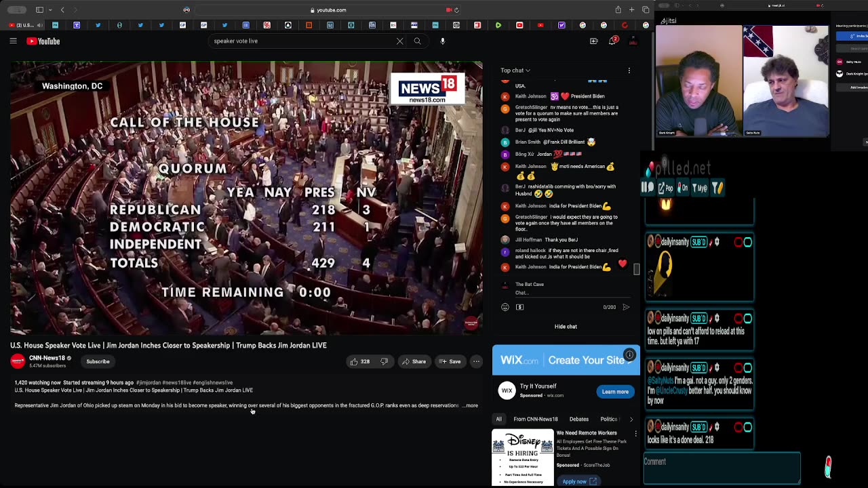Open the #jimjordan hashtag link
Image resolution: width=868 pixels, height=488 pixels.
(149, 382)
